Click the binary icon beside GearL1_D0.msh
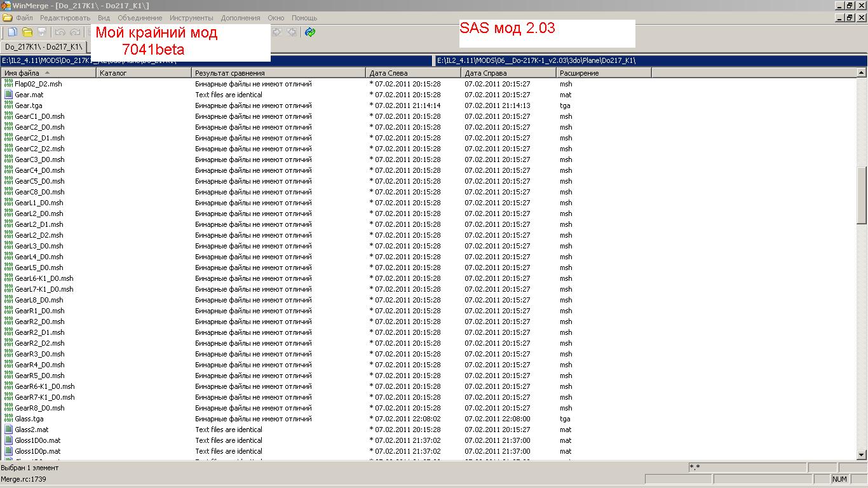The image size is (868, 488). pyautogui.click(x=9, y=203)
